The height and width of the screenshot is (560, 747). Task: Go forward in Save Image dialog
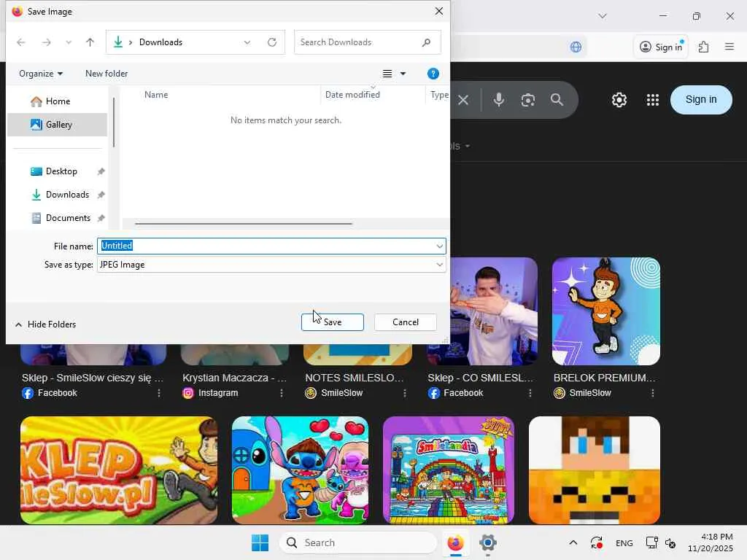[46, 42]
